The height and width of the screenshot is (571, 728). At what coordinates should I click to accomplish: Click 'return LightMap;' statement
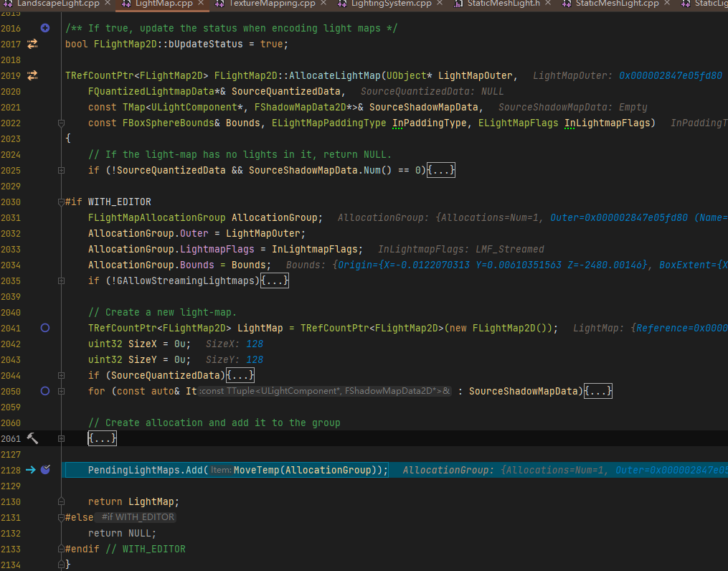click(x=133, y=501)
